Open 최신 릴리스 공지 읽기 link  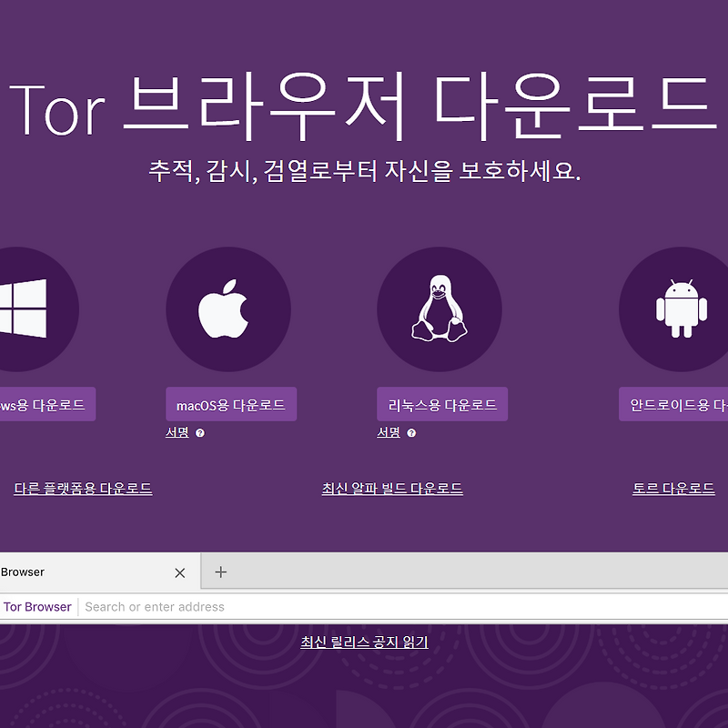(365, 642)
